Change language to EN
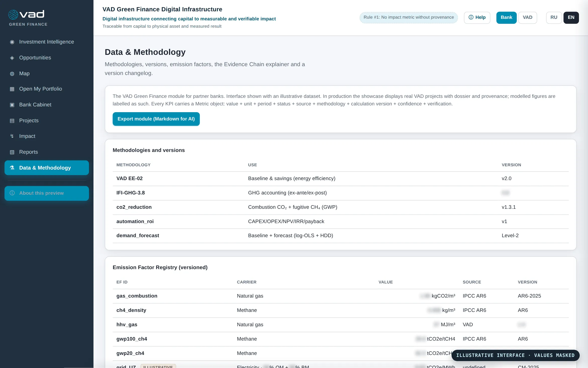This screenshot has width=588, height=368. click(571, 18)
